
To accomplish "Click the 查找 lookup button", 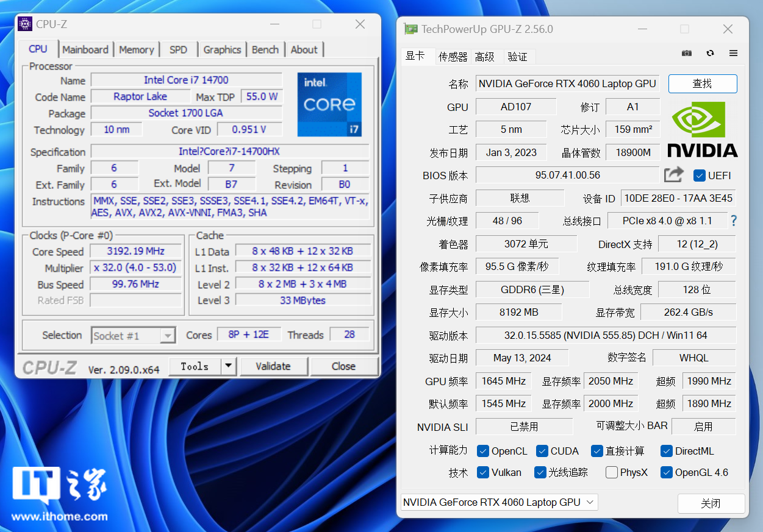I will click(702, 83).
